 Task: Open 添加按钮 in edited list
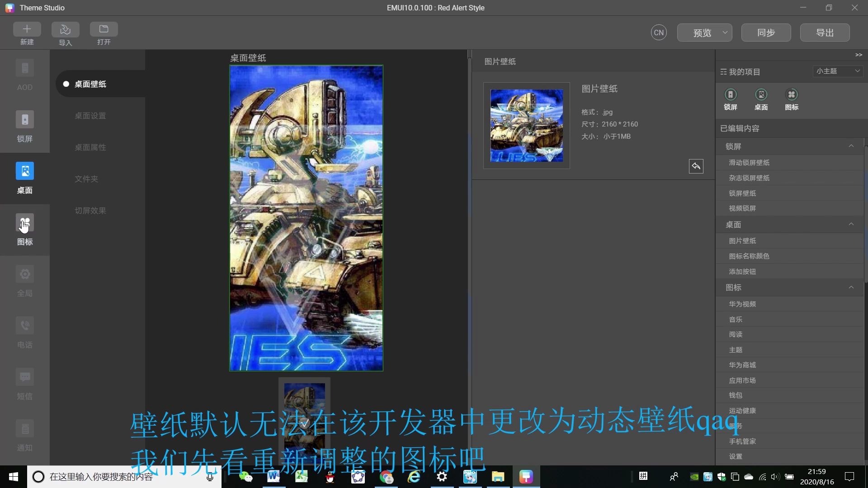[x=789, y=272]
